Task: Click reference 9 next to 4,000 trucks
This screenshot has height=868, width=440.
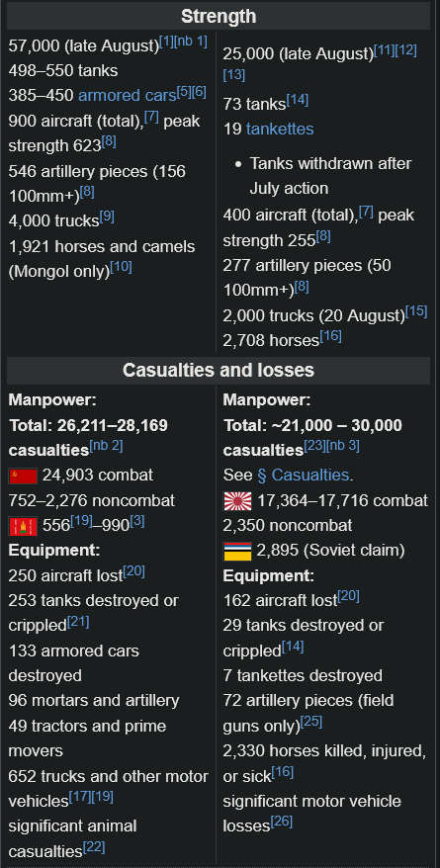Action: coord(107,217)
